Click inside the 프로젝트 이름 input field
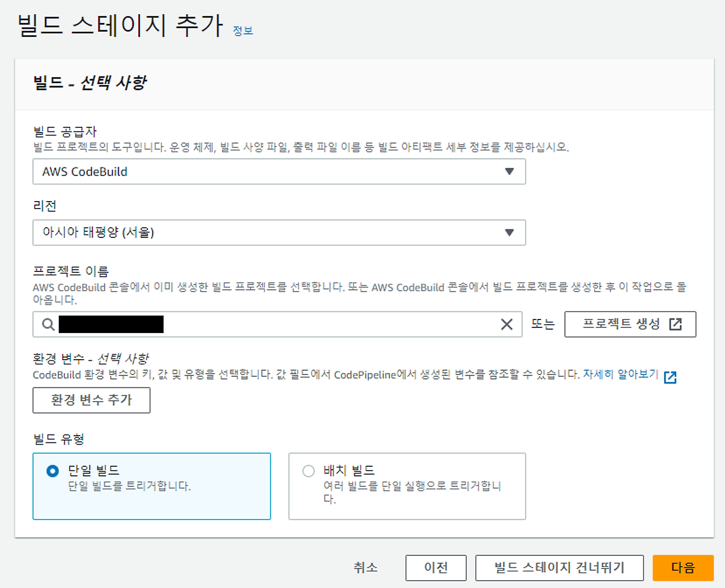 pyautogui.click(x=255, y=324)
